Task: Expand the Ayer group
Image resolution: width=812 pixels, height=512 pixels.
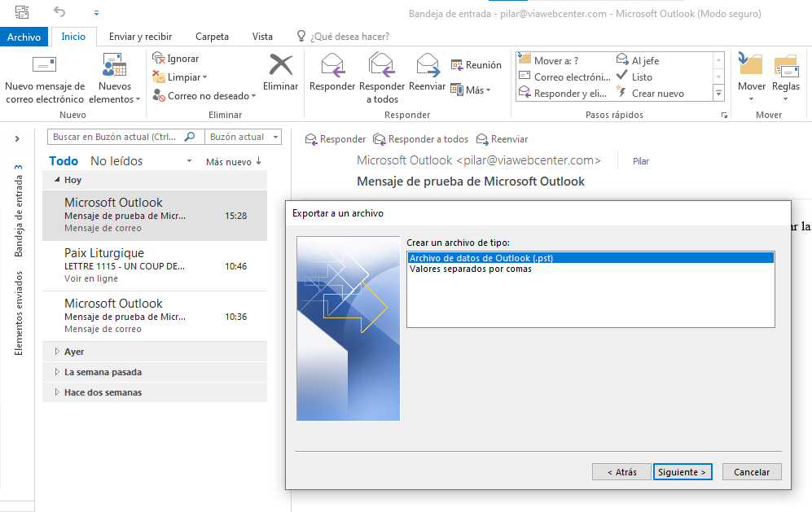Action: click(x=57, y=352)
